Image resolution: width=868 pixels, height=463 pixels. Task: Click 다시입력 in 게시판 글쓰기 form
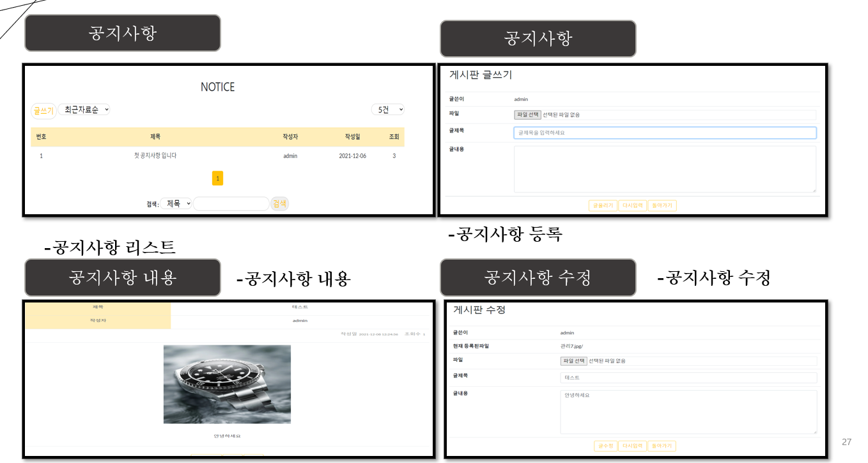(632, 206)
